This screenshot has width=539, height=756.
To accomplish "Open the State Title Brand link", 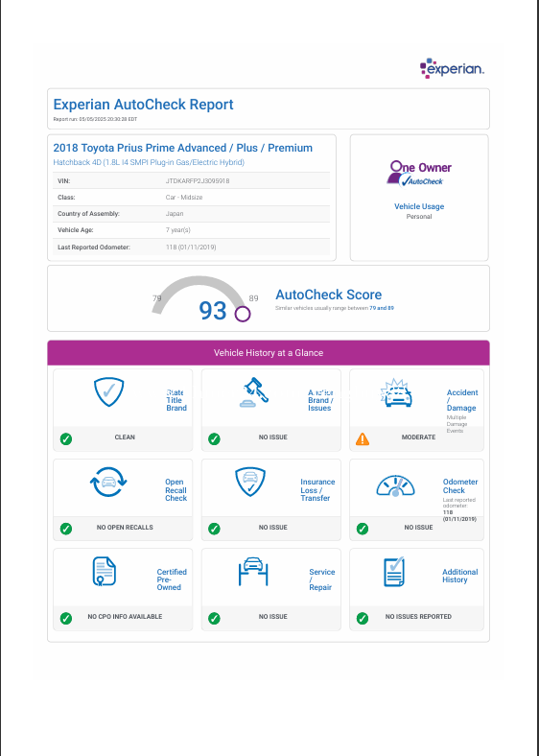I will (x=176, y=400).
